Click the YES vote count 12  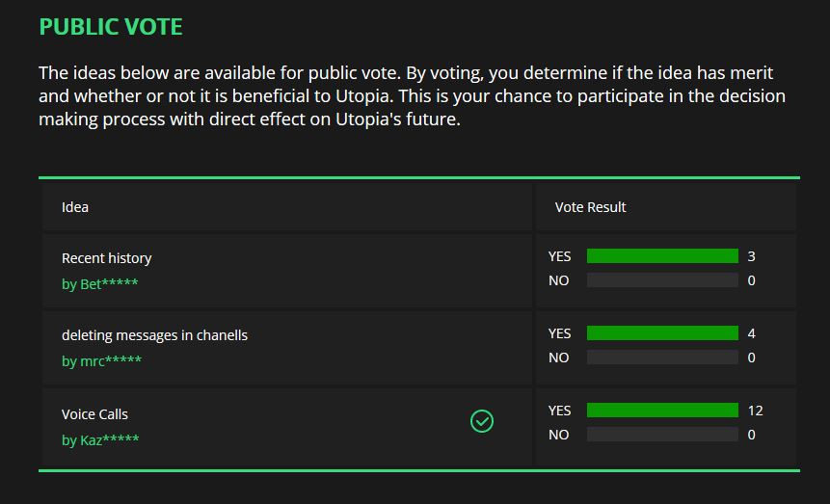pos(756,411)
